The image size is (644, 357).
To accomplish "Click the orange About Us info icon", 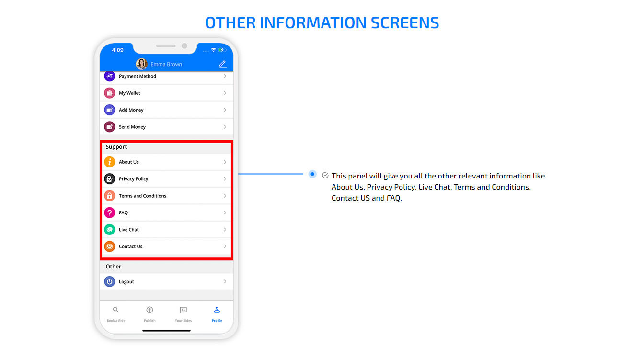I will coord(110,162).
